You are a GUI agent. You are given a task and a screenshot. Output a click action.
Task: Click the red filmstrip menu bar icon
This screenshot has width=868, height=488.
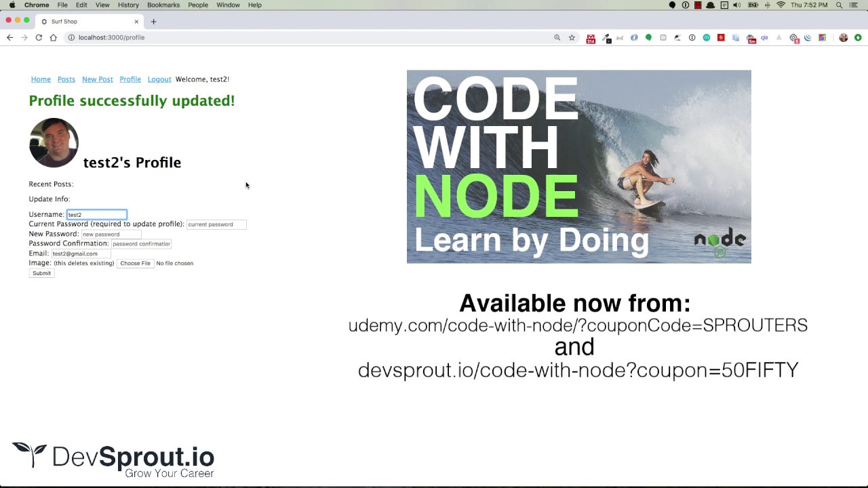[x=698, y=5]
